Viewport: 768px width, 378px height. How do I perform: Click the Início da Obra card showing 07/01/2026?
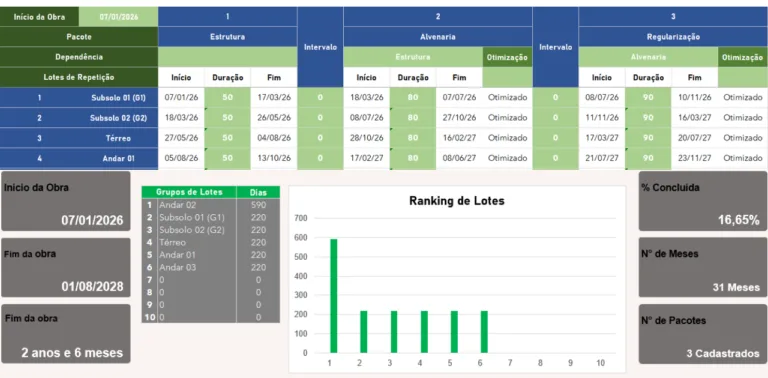pyautogui.click(x=66, y=201)
